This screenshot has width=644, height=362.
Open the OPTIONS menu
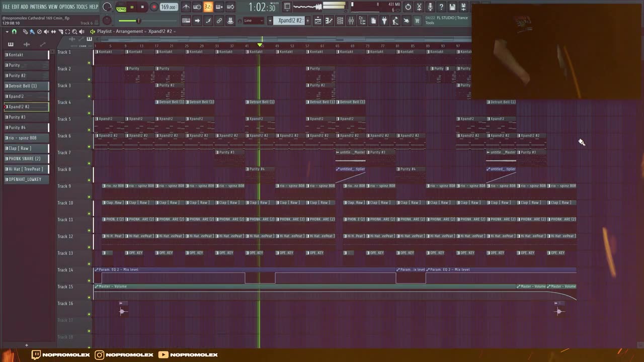coord(67,7)
